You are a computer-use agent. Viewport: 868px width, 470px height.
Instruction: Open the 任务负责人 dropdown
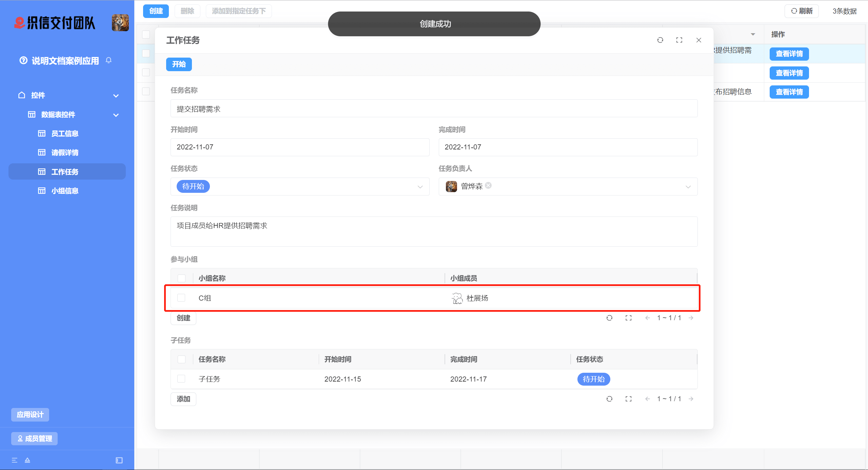(688, 187)
